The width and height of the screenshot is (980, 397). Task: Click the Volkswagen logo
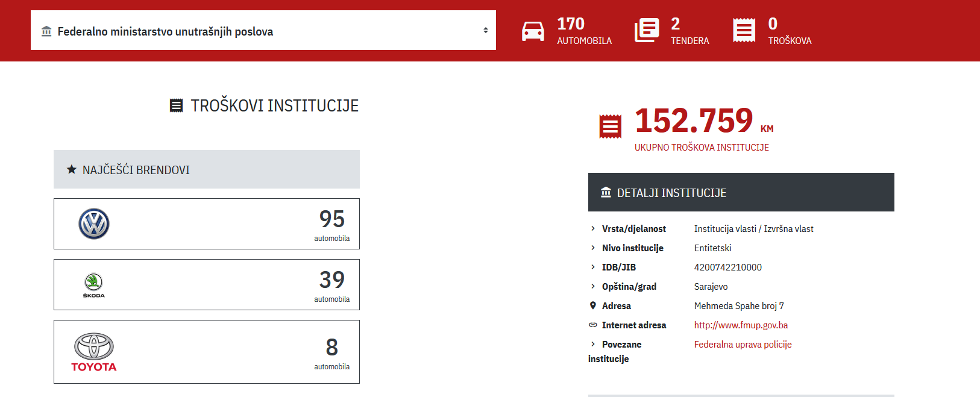[x=94, y=224]
